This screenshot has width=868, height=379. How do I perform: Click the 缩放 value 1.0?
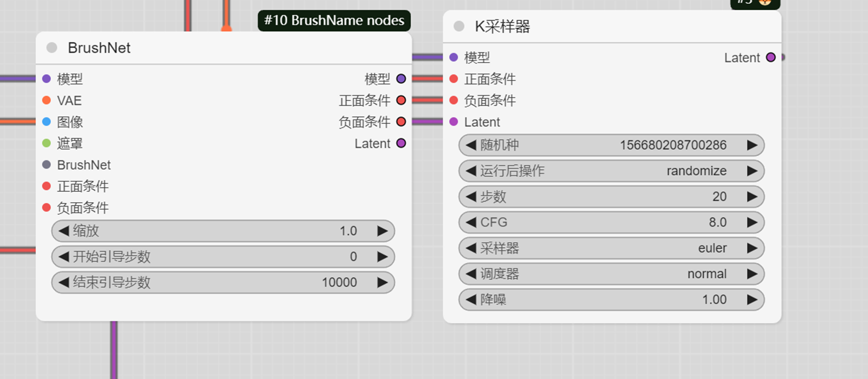(x=348, y=231)
